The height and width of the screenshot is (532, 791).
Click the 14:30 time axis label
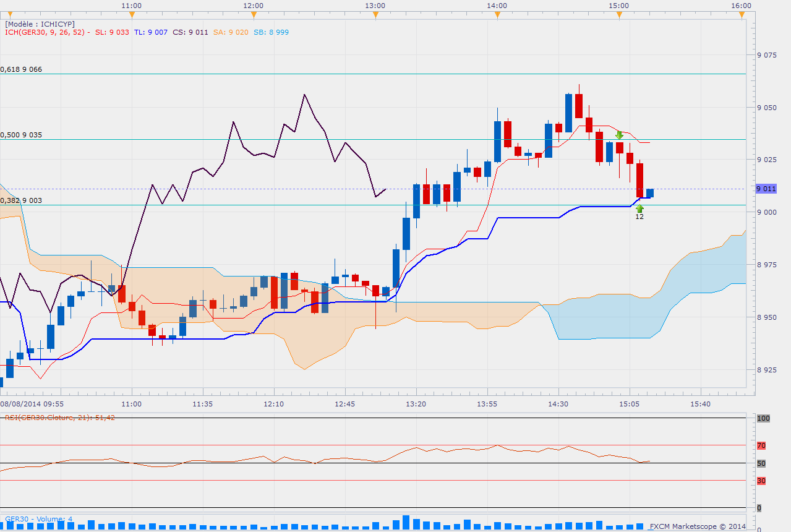coord(558,403)
